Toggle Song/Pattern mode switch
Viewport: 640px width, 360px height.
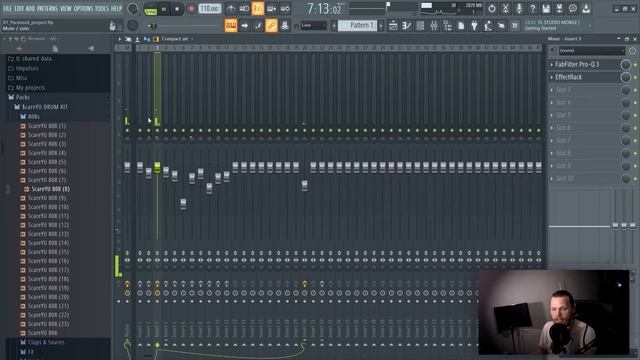point(151,9)
